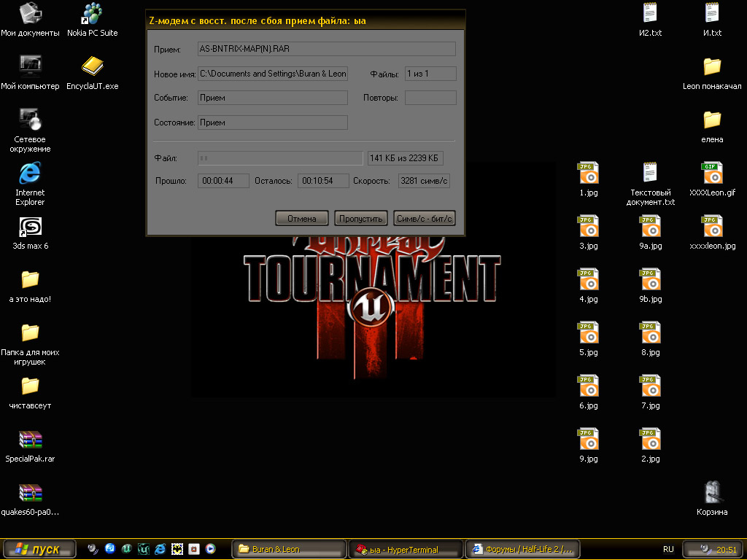The width and height of the screenshot is (747, 560).
Task: Open Nokia PC Suite shortcut
Action: point(93,20)
